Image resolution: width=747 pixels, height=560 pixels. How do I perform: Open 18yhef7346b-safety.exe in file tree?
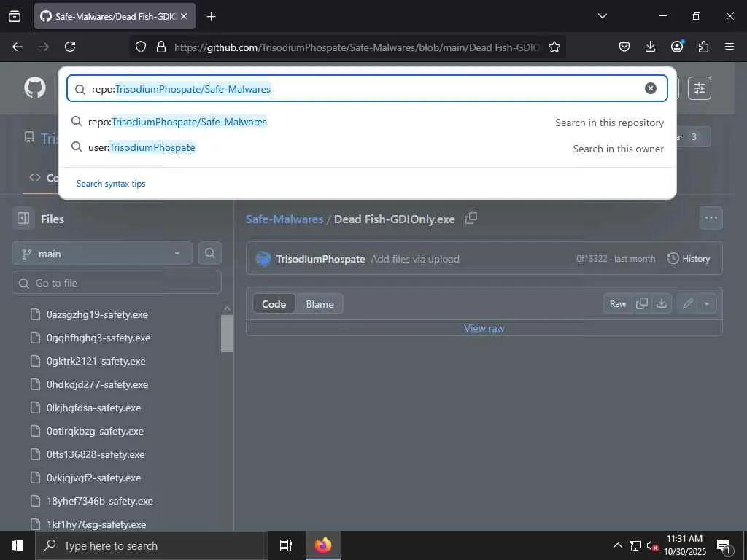[x=99, y=501]
